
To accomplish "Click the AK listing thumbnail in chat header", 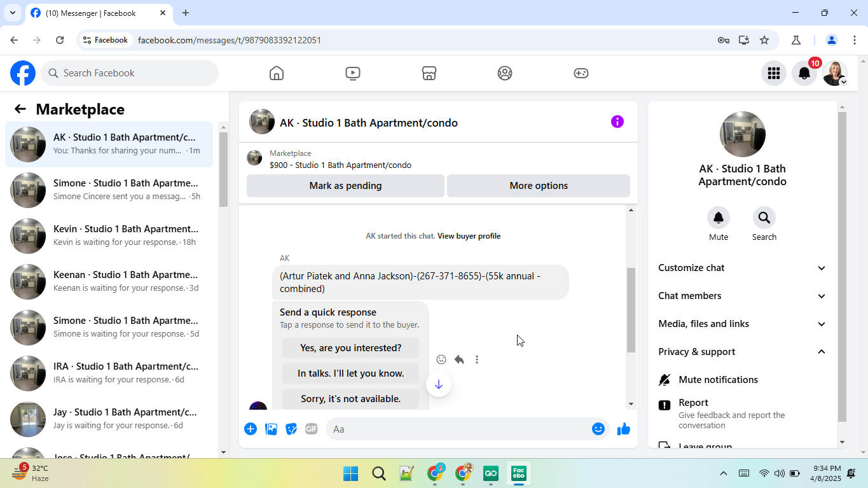I will [262, 122].
